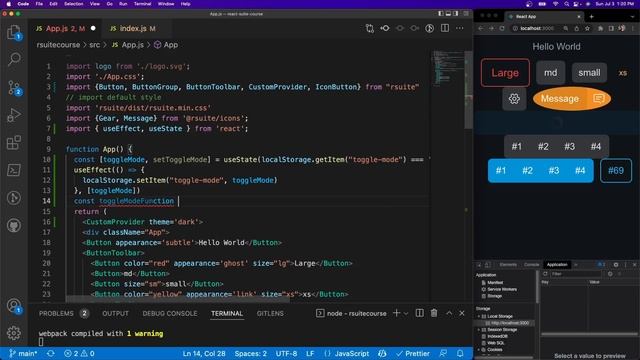Click the yellow xs link button
640x360 pixels.
[x=622, y=73]
